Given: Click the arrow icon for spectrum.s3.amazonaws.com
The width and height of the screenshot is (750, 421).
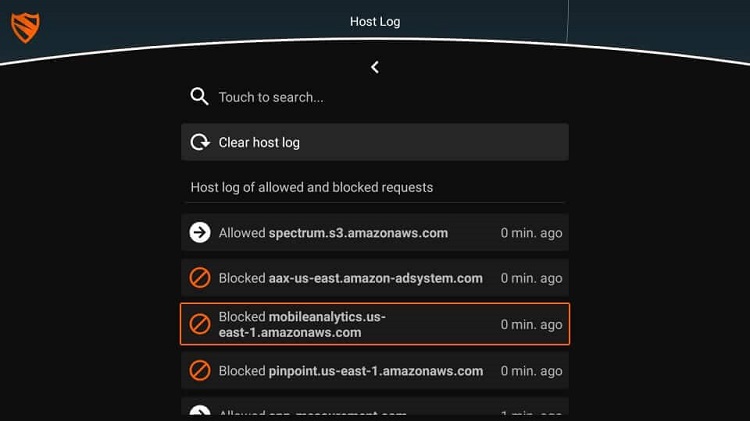Looking at the screenshot, I should pyautogui.click(x=199, y=233).
